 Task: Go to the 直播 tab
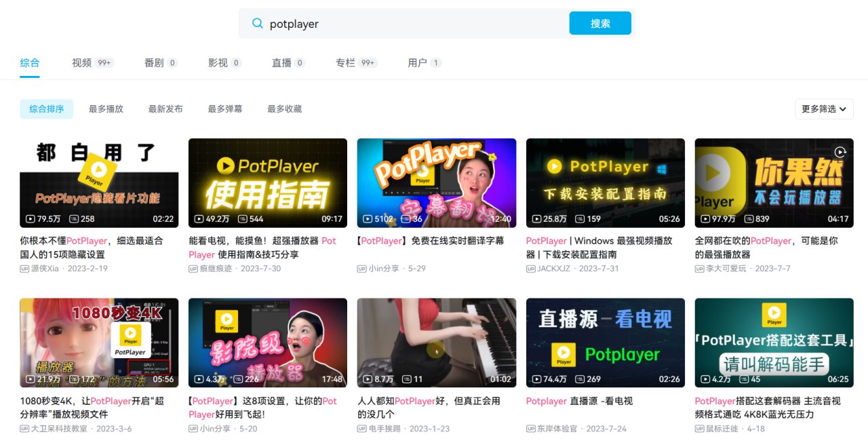click(288, 62)
